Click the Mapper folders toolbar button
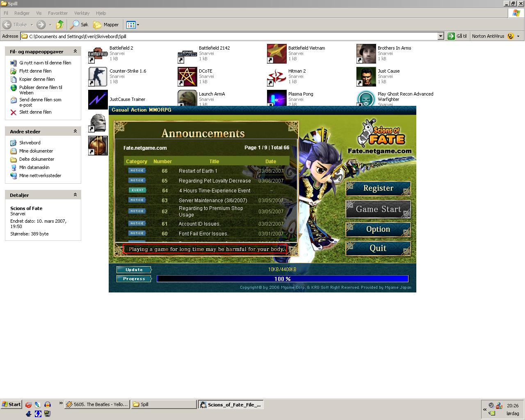This screenshot has width=525, height=420. coord(106,25)
